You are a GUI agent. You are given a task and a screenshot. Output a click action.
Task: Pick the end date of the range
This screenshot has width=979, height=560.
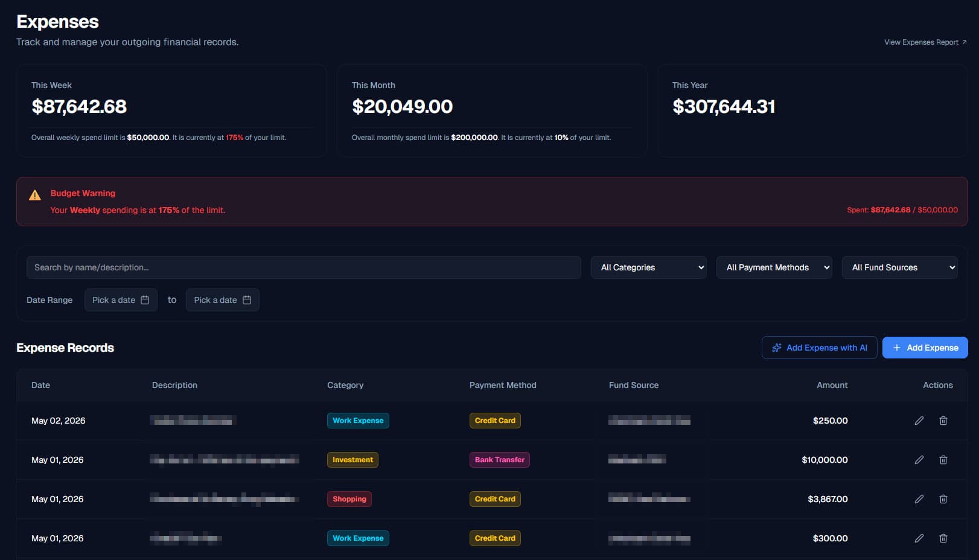222,300
